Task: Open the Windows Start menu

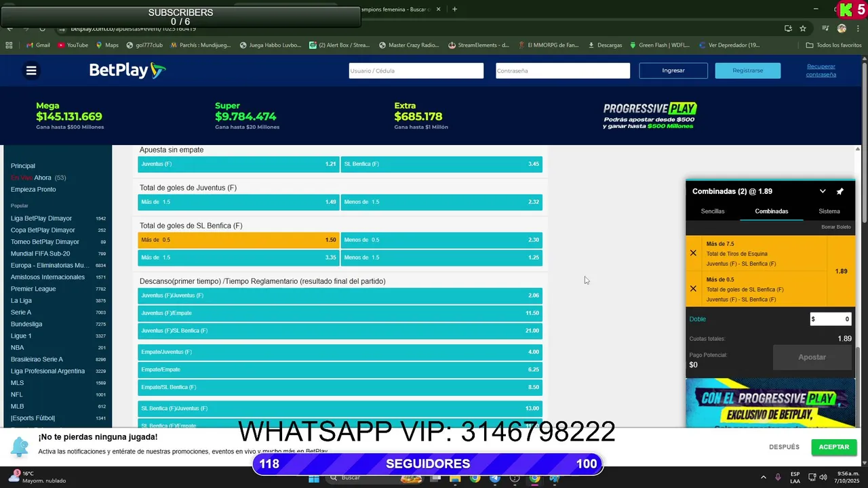Action: tap(313, 478)
